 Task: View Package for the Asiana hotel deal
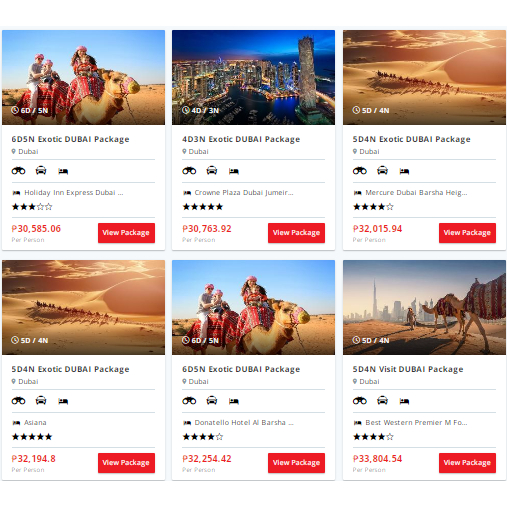coord(126,463)
